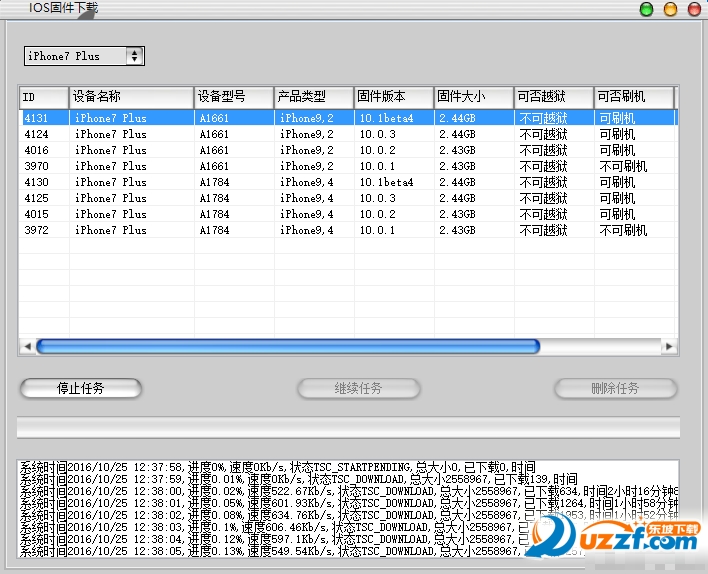Click the blue horizontal scrollbar thumb
Screen dimensions: 708x574
point(288,346)
